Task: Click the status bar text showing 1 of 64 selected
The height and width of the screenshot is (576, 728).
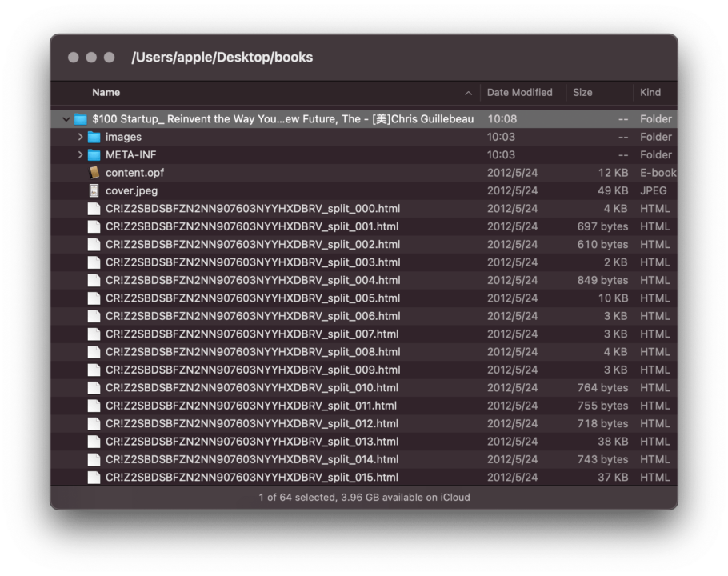Action: tap(364, 497)
